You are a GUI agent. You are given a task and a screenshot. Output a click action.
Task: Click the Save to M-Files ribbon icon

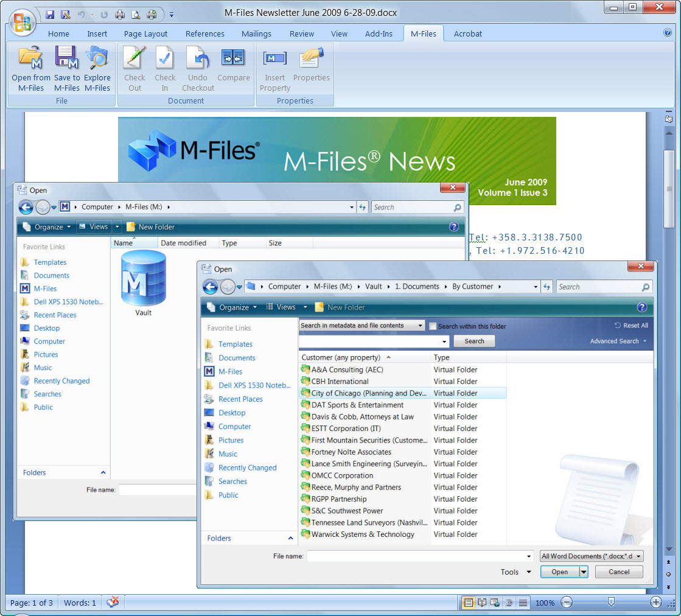point(66,58)
